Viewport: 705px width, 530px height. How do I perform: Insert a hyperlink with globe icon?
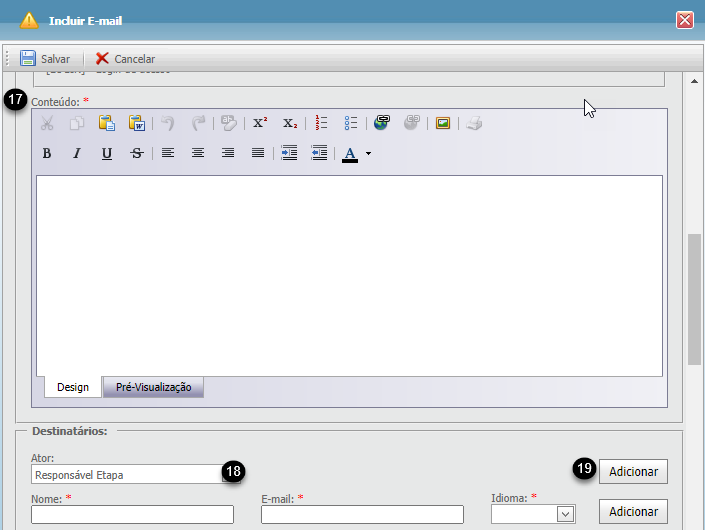382,122
